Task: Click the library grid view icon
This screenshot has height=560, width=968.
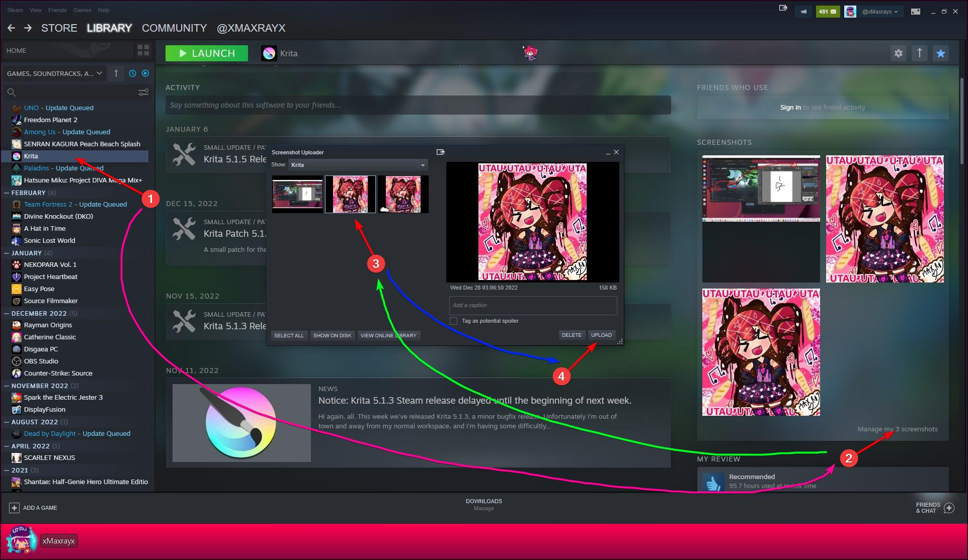Action: coord(143,50)
